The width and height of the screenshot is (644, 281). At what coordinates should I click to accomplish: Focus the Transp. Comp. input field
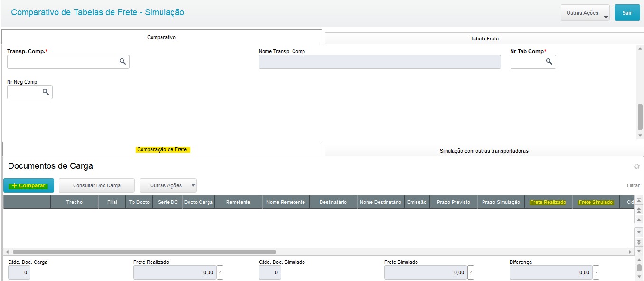click(68, 62)
